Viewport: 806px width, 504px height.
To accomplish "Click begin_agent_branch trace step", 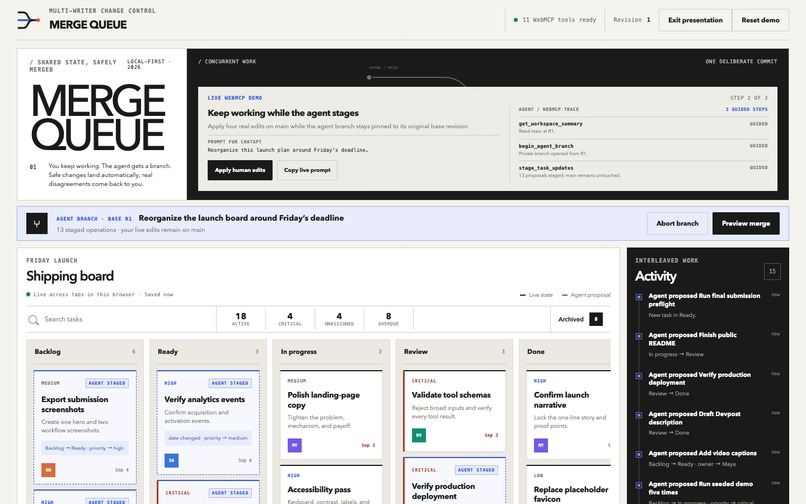I will coord(643,149).
